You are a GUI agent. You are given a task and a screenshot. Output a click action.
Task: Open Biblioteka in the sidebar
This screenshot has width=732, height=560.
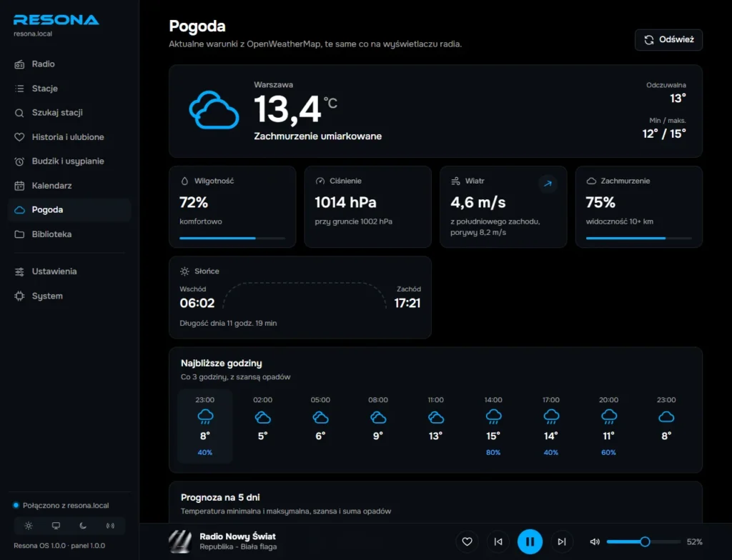69,234
